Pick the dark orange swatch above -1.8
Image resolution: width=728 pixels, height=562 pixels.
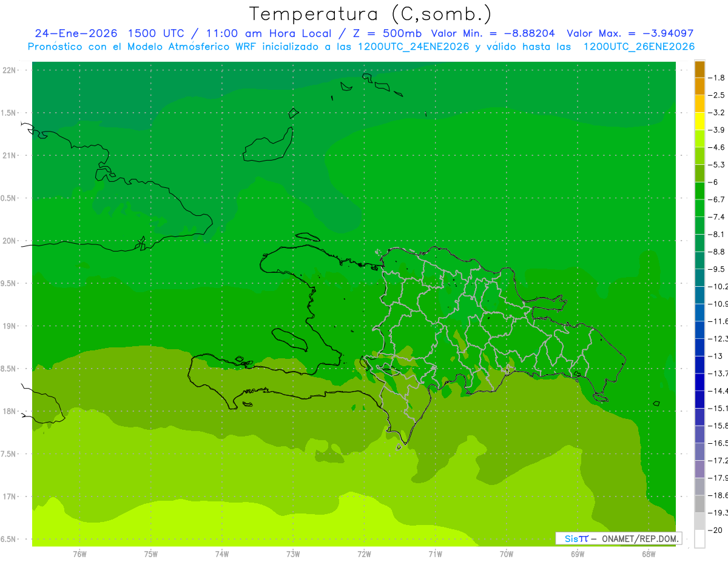point(699,69)
